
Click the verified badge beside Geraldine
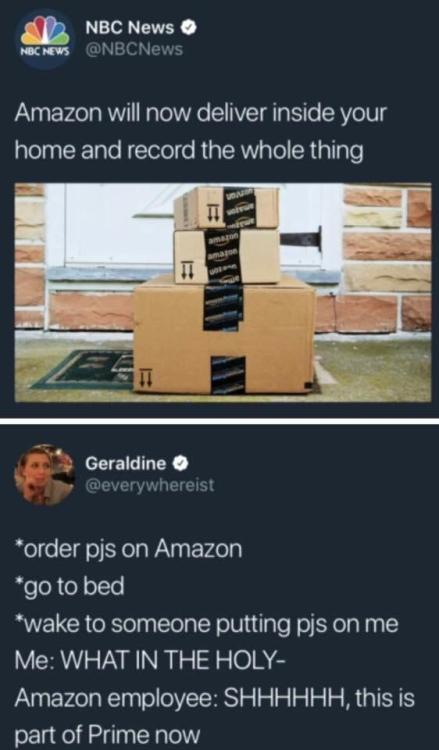tap(176, 463)
